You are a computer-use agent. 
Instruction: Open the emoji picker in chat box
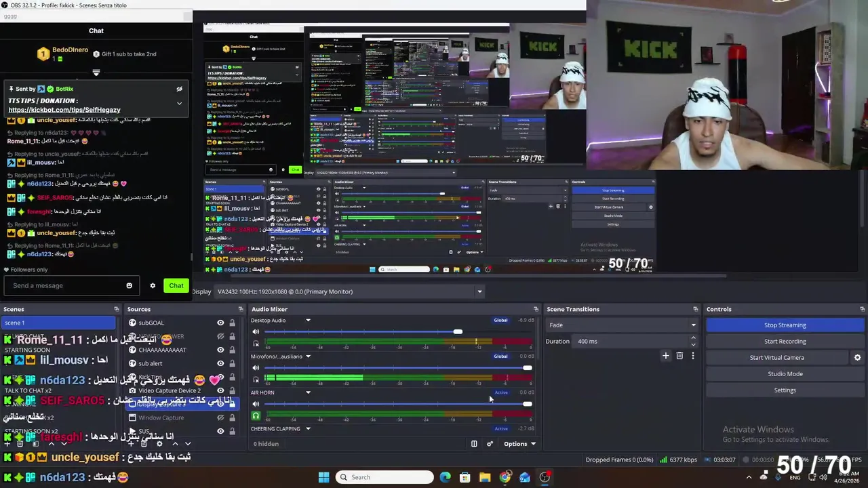tap(129, 285)
